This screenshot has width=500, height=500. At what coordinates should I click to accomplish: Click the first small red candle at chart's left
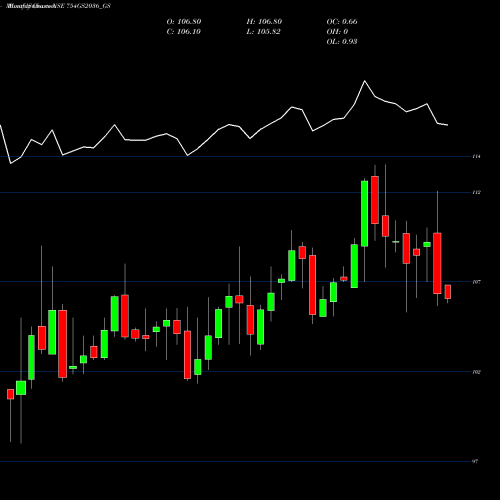point(10,394)
